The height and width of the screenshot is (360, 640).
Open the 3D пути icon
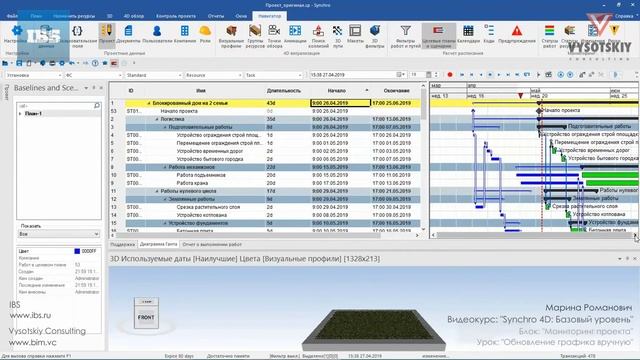coord(338,31)
